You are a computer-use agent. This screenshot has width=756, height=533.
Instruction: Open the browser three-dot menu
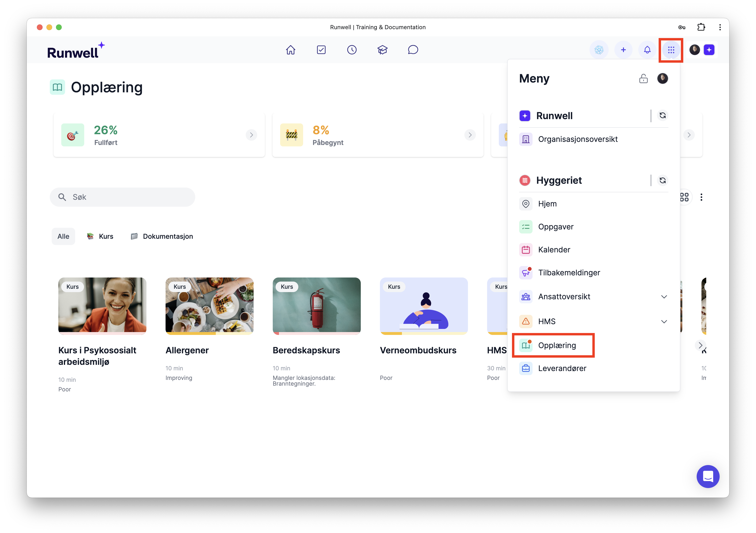(x=720, y=27)
